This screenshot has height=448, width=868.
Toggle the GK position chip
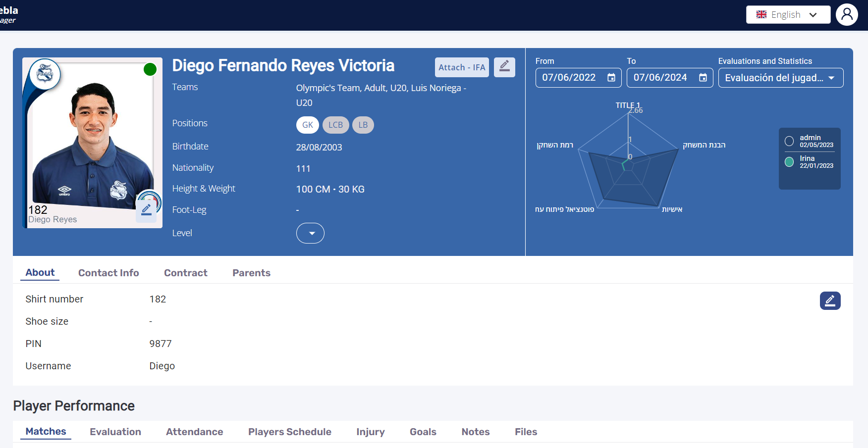pyautogui.click(x=308, y=125)
